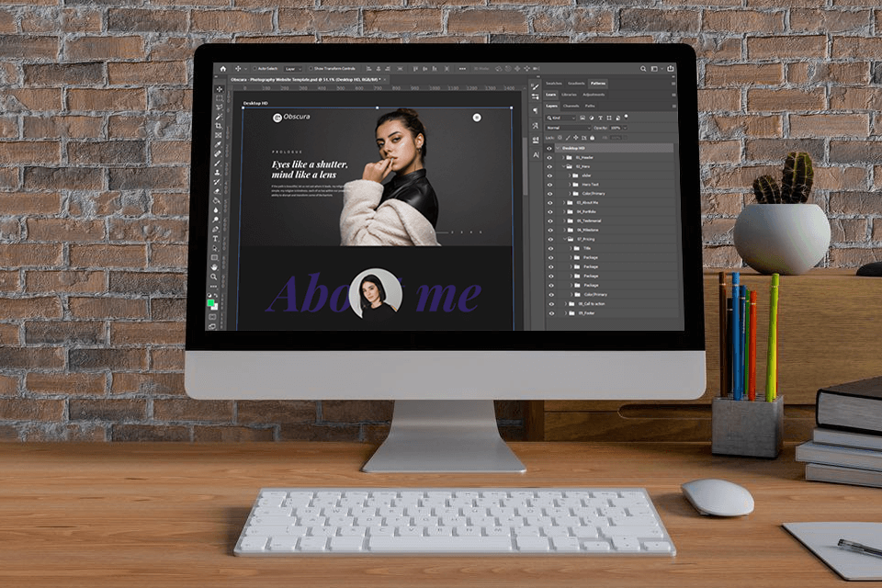Image resolution: width=882 pixels, height=588 pixels.
Task: Switch to the Paths tab
Action: tap(590, 106)
